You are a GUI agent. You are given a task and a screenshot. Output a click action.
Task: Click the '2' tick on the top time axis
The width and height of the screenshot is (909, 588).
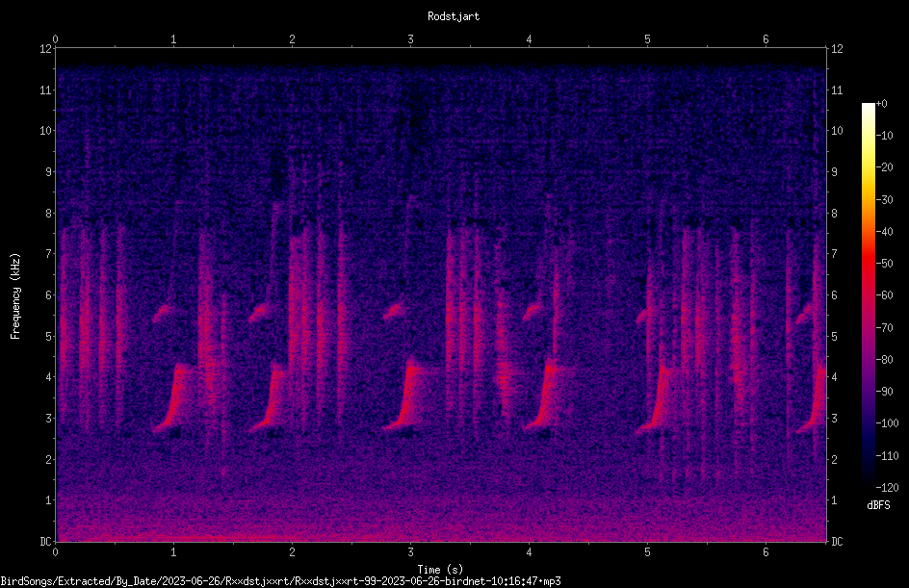(292, 39)
